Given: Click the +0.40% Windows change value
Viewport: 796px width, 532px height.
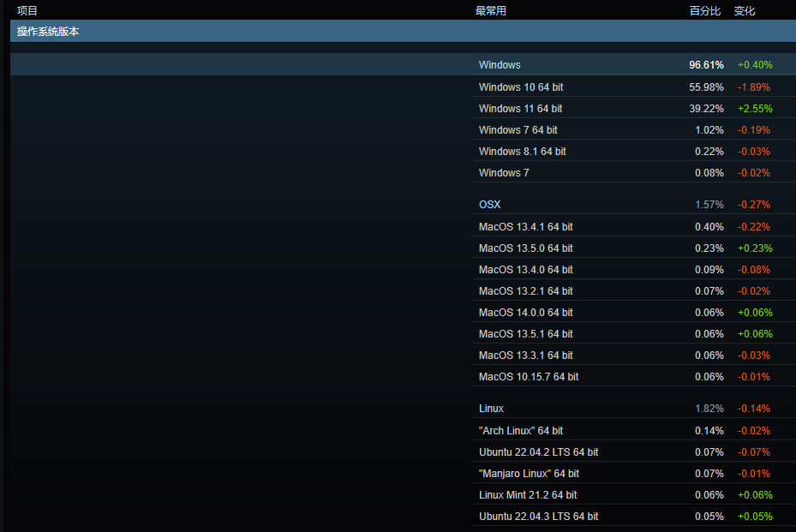Looking at the screenshot, I should pos(755,65).
